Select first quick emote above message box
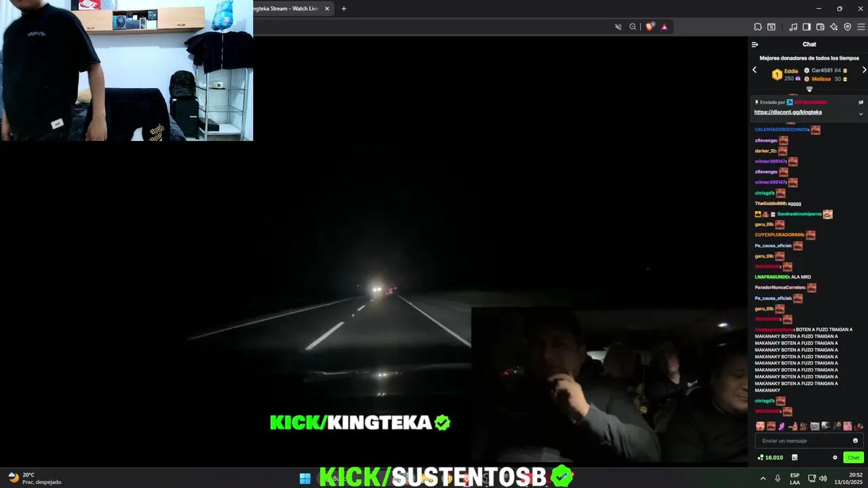This screenshot has width=868, height=488. click(760, 426)
